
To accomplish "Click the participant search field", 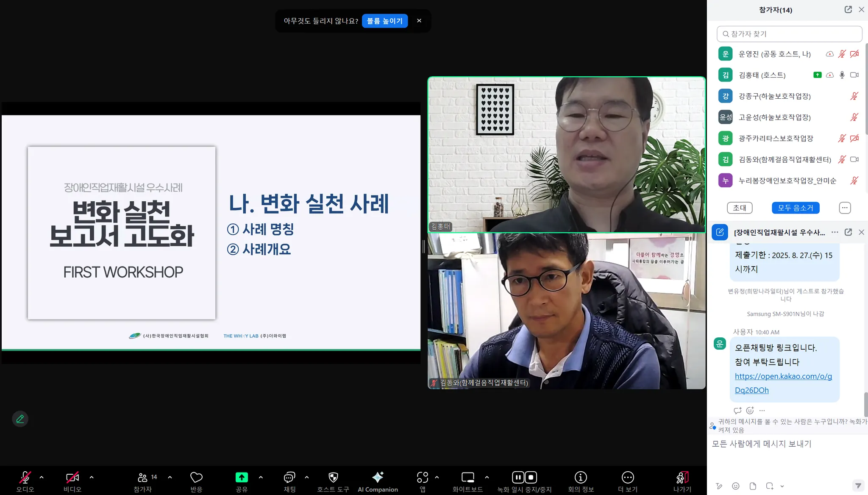I will click(789, 34).
